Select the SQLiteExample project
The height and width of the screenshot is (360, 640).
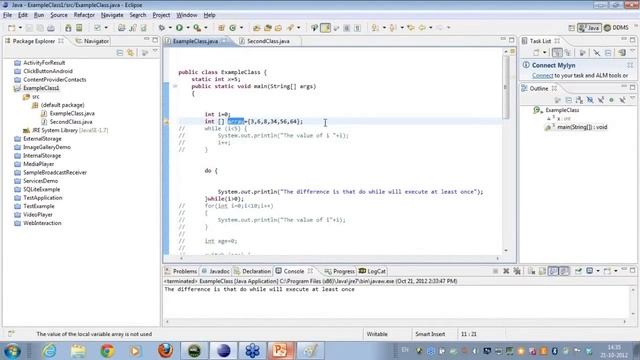point(42,189)
